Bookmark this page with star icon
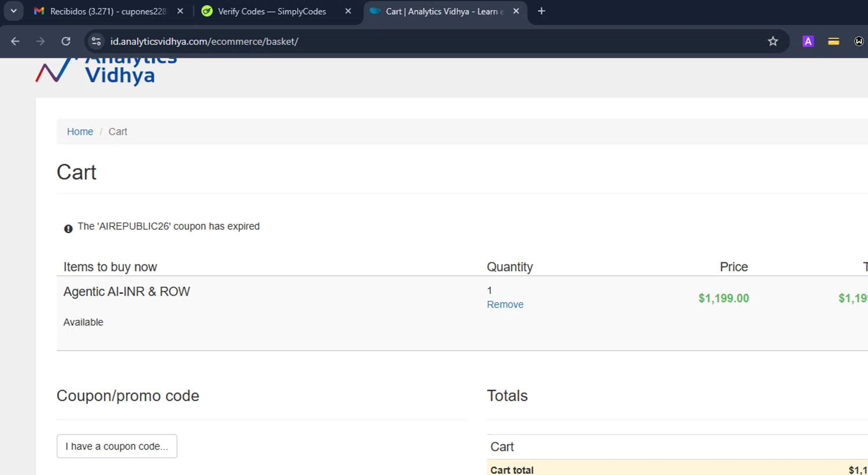This screenshot has width=868, height=475. (x=773, y=41)
